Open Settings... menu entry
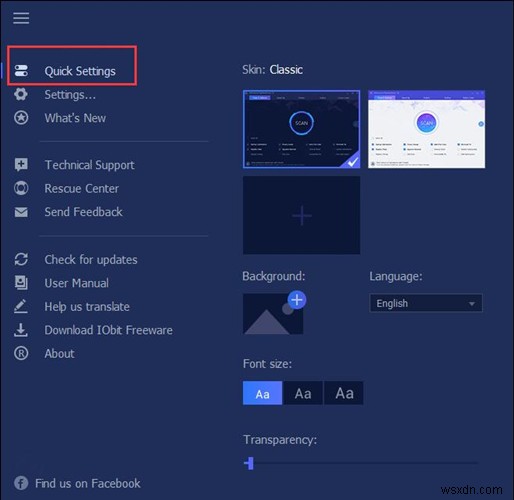Image resolution: width=514 pixels, height=500 pixels. [70, 95]
